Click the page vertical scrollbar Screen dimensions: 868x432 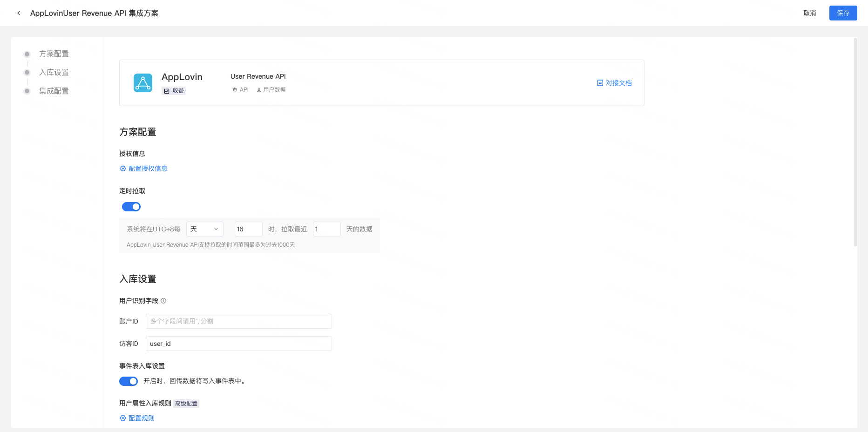click(x=855, y=142)
